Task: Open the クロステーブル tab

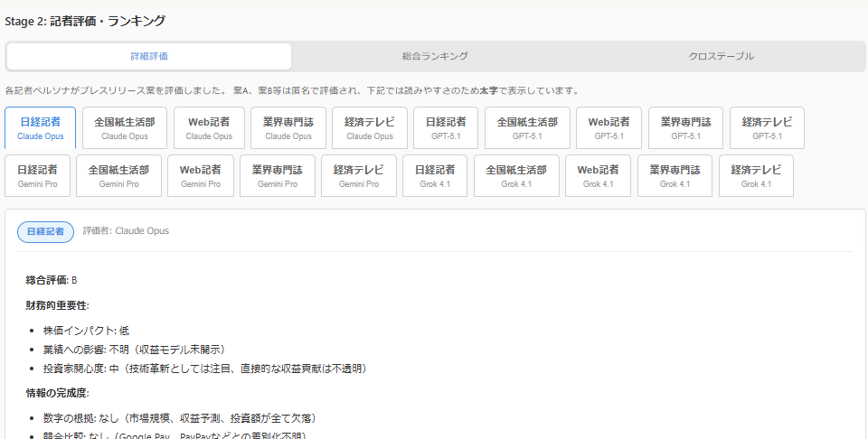Action: click(721, 56)
